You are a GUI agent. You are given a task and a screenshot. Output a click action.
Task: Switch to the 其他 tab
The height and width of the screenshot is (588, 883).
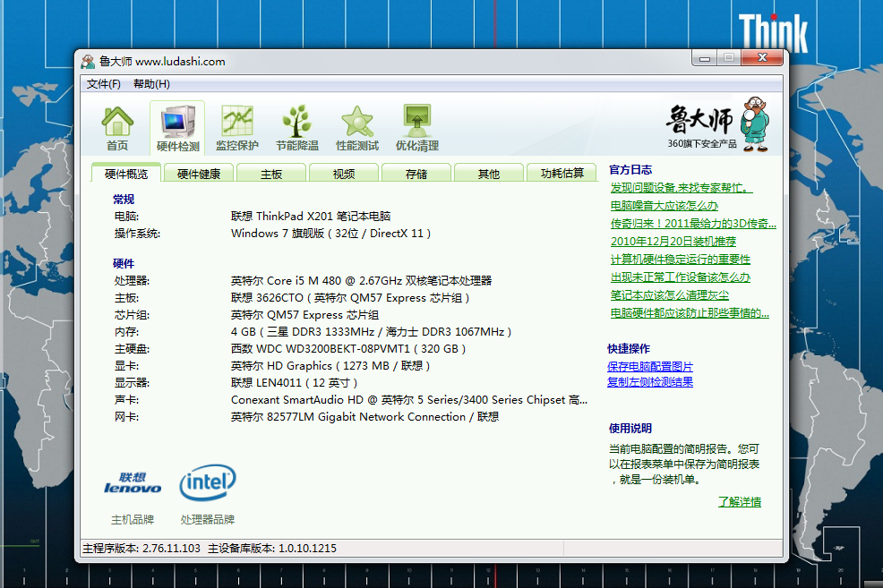click(x=488, y=174)
